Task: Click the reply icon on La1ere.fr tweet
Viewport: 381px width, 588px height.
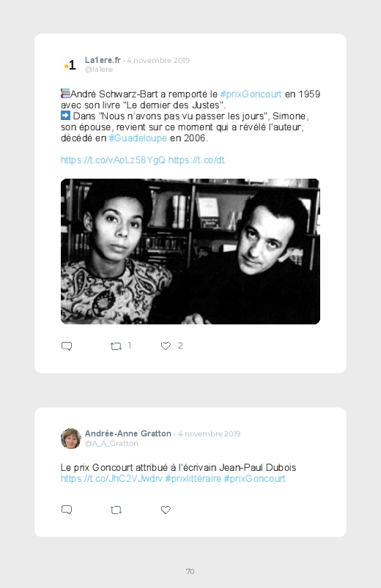Action: (x=67, y=346)
